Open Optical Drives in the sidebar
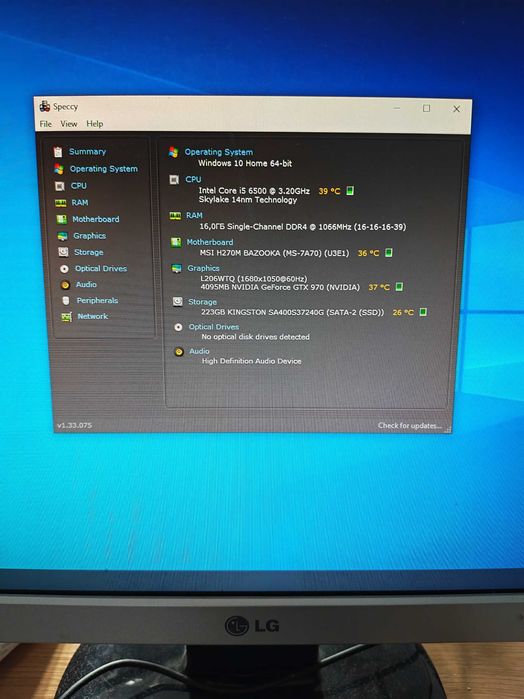This screenshot has width=524, height=699. coord(101,268)
